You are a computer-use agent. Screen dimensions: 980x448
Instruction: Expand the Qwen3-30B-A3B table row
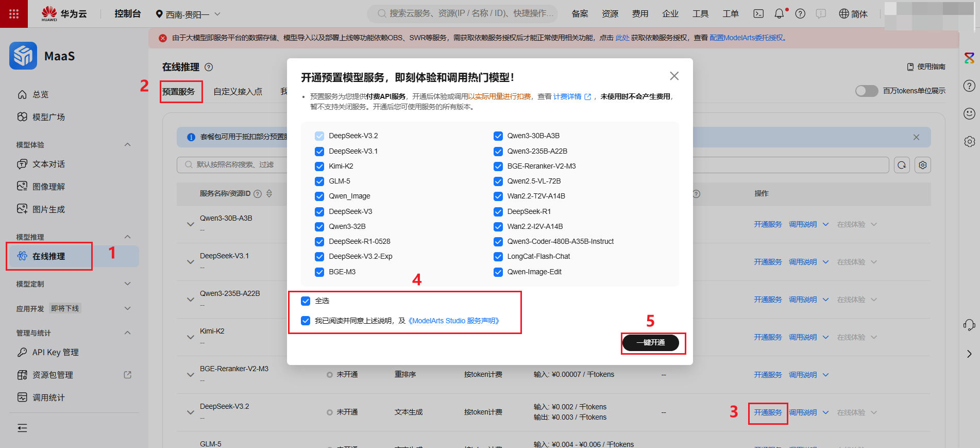click(191, 224)
